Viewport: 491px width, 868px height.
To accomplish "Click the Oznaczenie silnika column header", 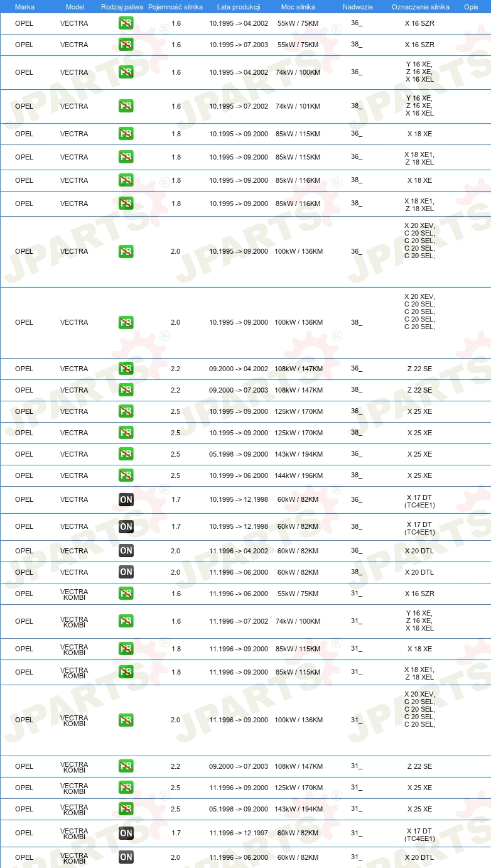I will [x=420, y=7].
